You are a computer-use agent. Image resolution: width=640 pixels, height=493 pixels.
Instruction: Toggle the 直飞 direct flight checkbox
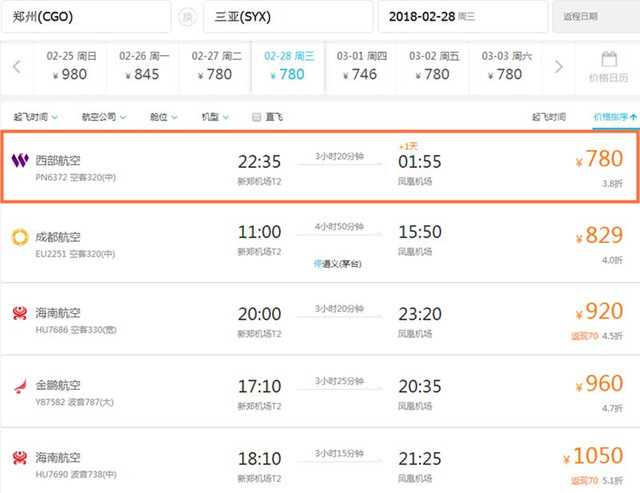[256, 118]
